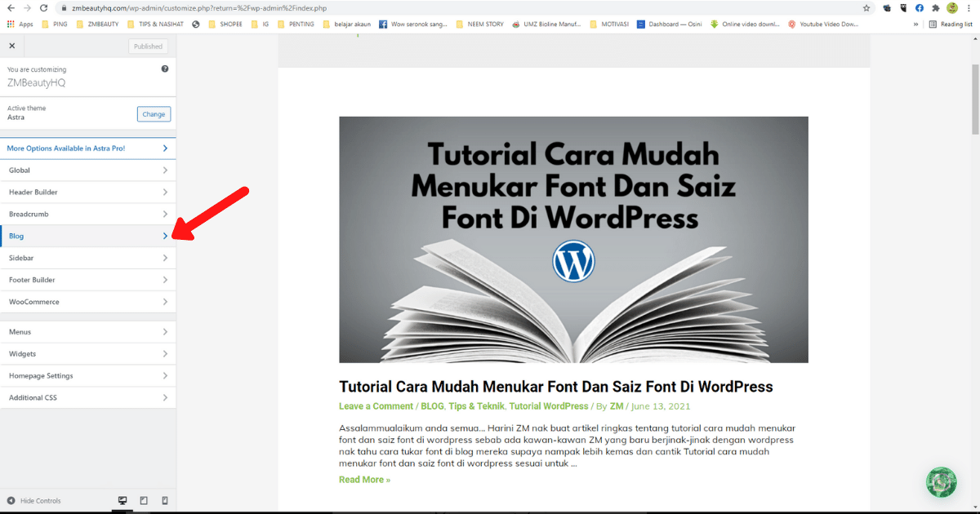Open Homepage Settings section

(87, 376)
